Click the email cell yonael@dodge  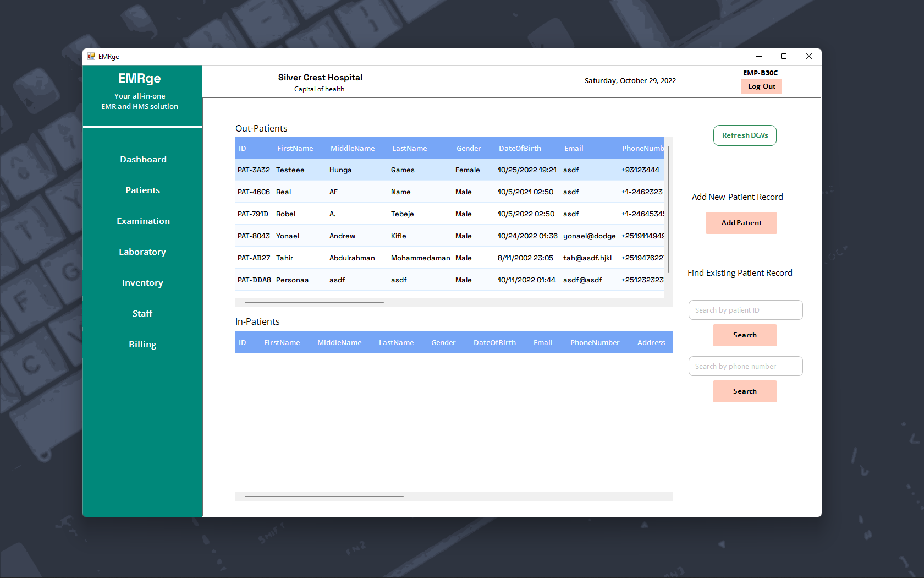[x=589, y=236]
